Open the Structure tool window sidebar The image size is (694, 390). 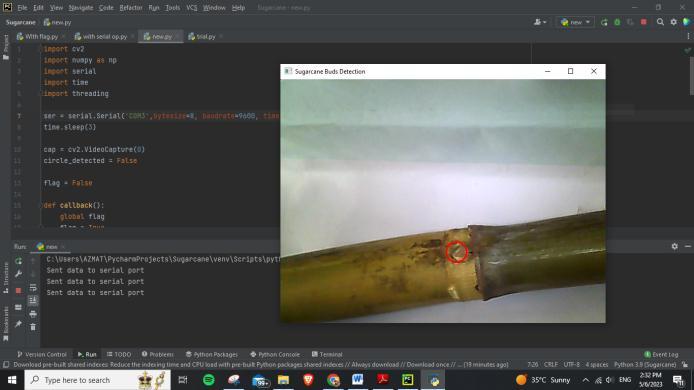click(6, 278)
